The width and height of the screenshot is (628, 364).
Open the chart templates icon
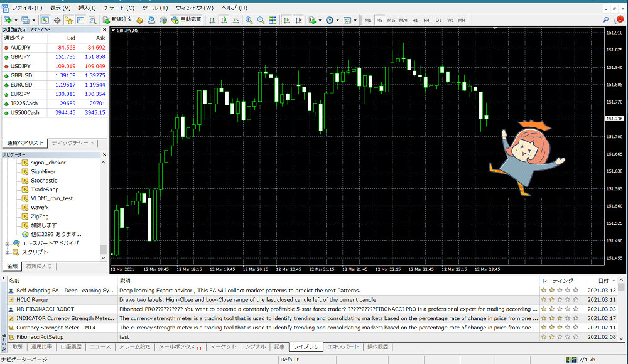[347, 20]
